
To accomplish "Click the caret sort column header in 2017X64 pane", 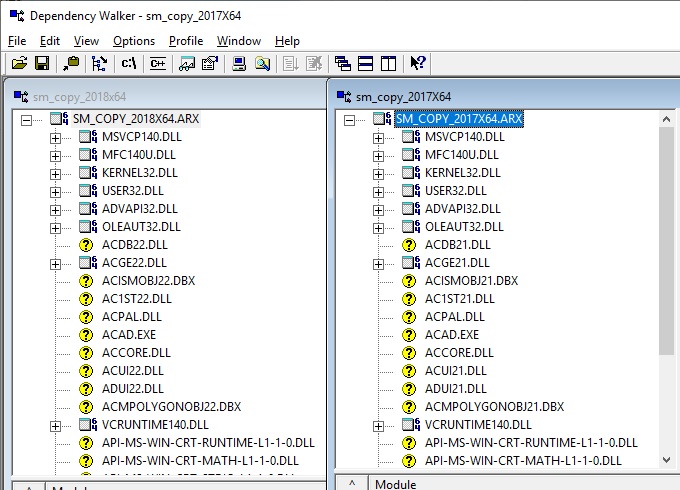I will pyautogui.click(x=352, y=483).
